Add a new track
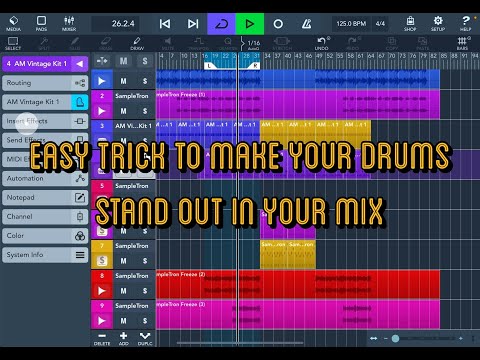 pyautogui.click(x=123, y=338)
